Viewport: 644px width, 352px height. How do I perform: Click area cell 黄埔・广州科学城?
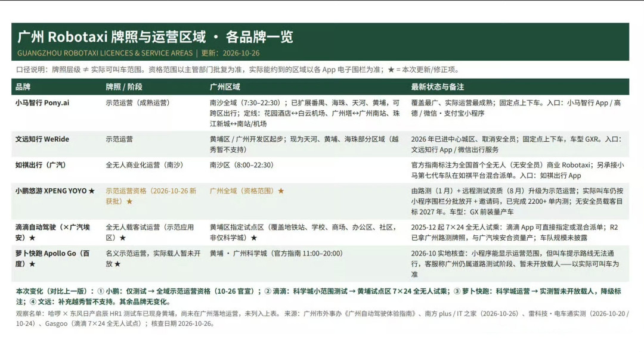coord(276,254)
